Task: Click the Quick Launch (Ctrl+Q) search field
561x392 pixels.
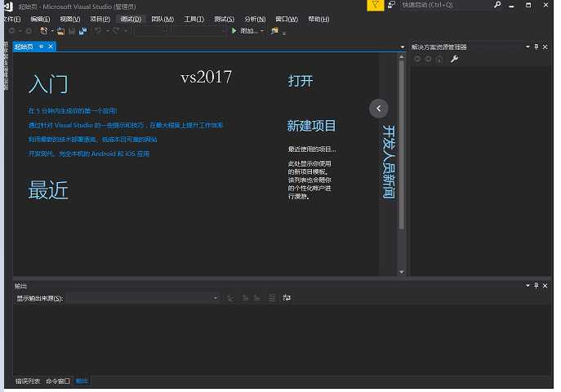Action: tap(445, 5)
